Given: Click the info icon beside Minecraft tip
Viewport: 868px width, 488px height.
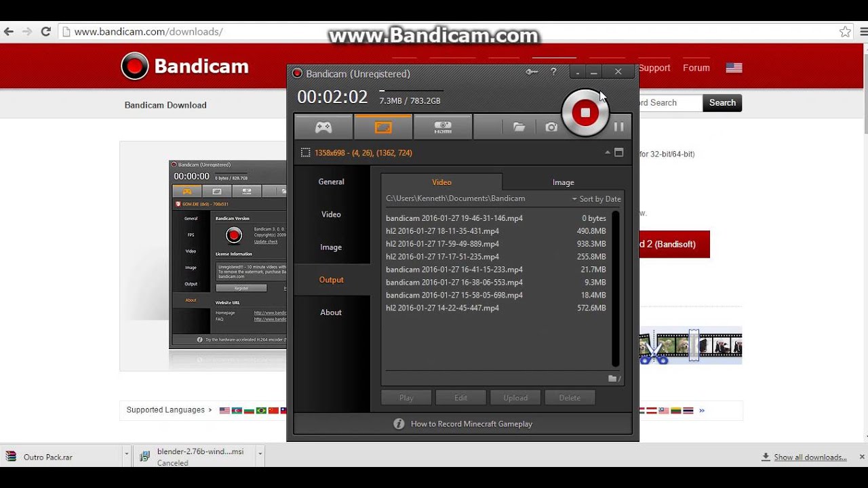Looking at the screenshot, I should (399, 424).
